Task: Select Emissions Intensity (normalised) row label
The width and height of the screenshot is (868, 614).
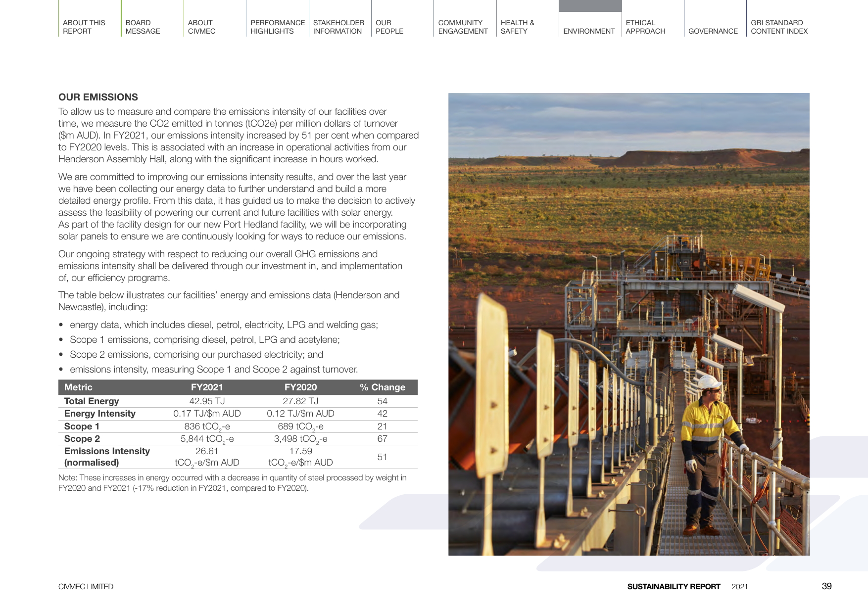Action: [x=107, y=457]
